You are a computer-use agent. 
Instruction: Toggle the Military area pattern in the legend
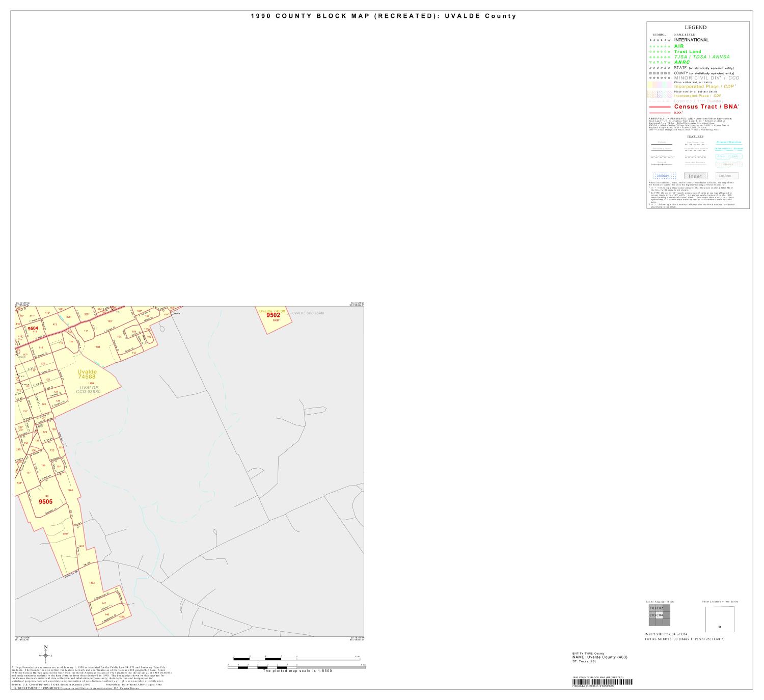pos(664,175)
